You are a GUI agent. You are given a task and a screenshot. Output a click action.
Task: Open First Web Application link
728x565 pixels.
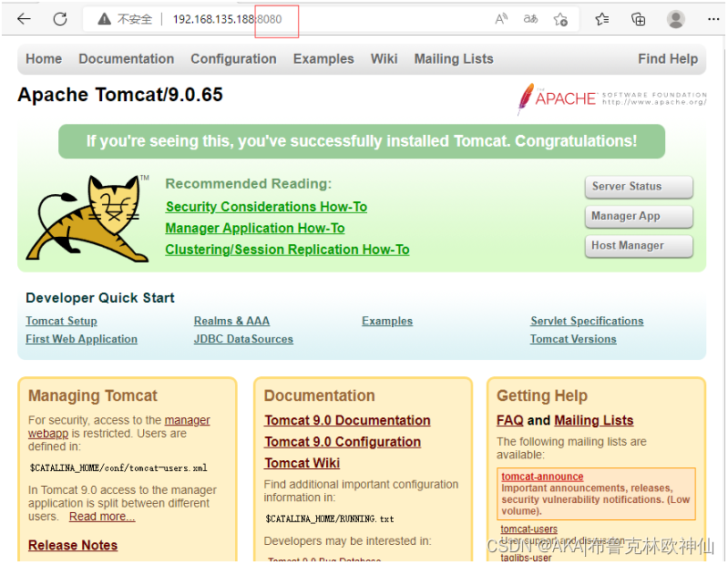pos(81,339)
